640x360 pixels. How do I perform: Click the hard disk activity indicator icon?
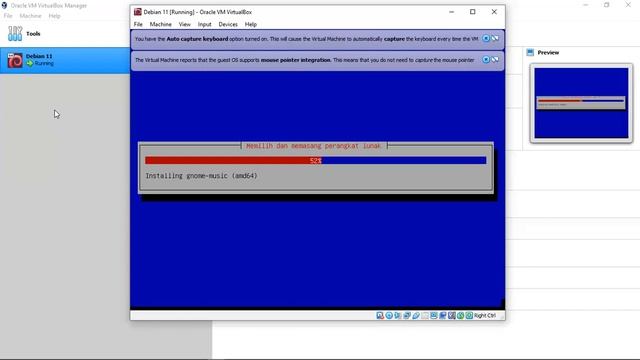coord(380,316)
